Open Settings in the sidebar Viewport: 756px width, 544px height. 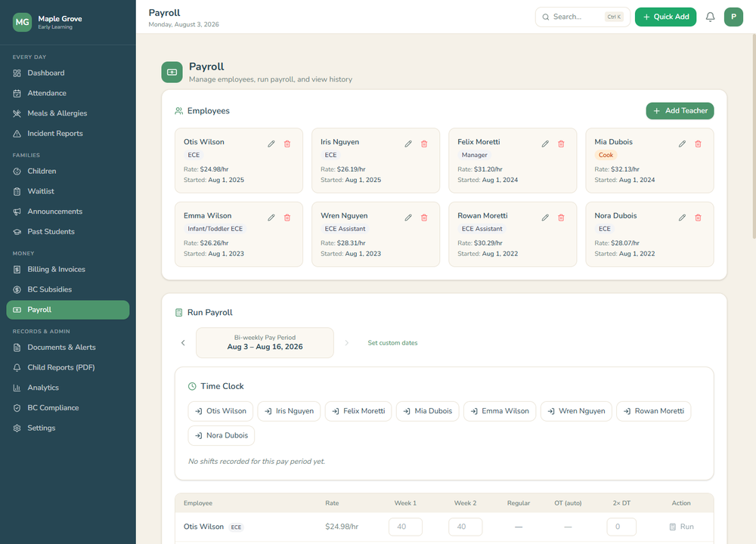click(68, 429)
